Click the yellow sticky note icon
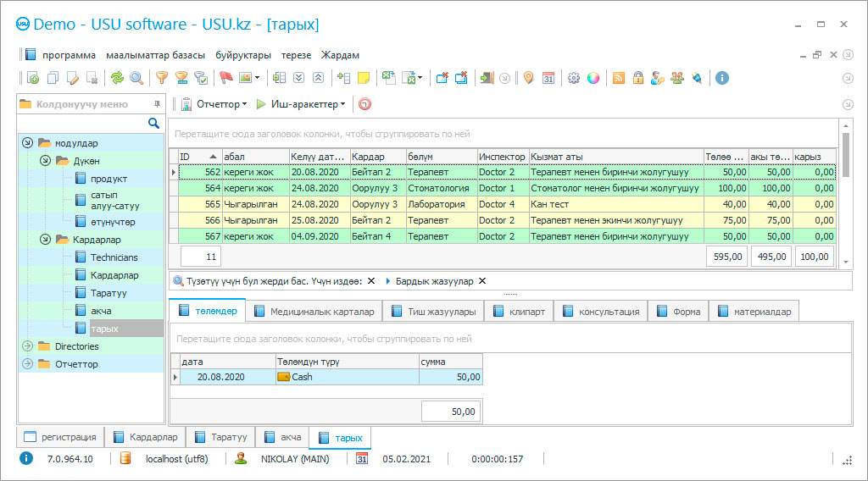868x481 pixels. tap(364, 78)
